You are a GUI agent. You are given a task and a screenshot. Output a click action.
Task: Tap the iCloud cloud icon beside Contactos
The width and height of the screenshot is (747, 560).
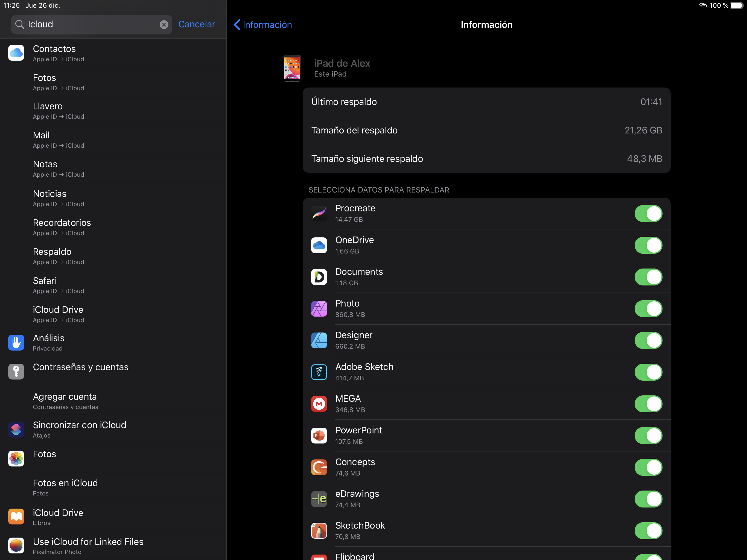pos(16,53)
